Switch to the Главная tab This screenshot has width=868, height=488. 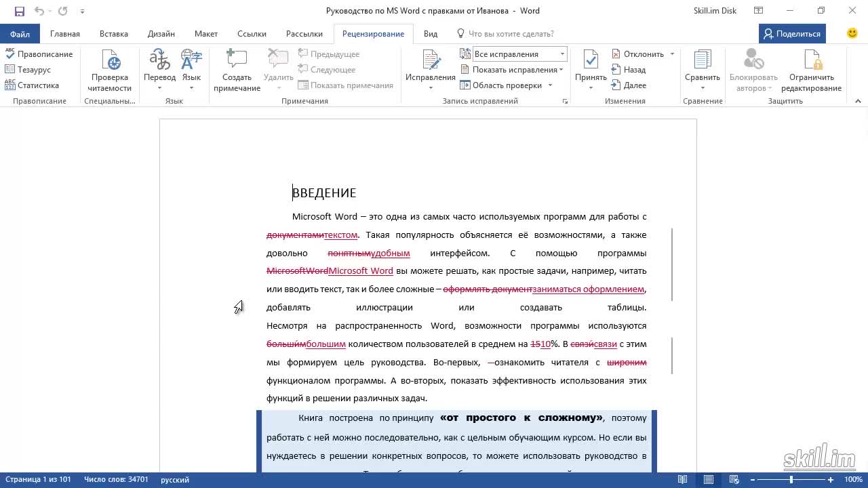[x=65, y=34]
